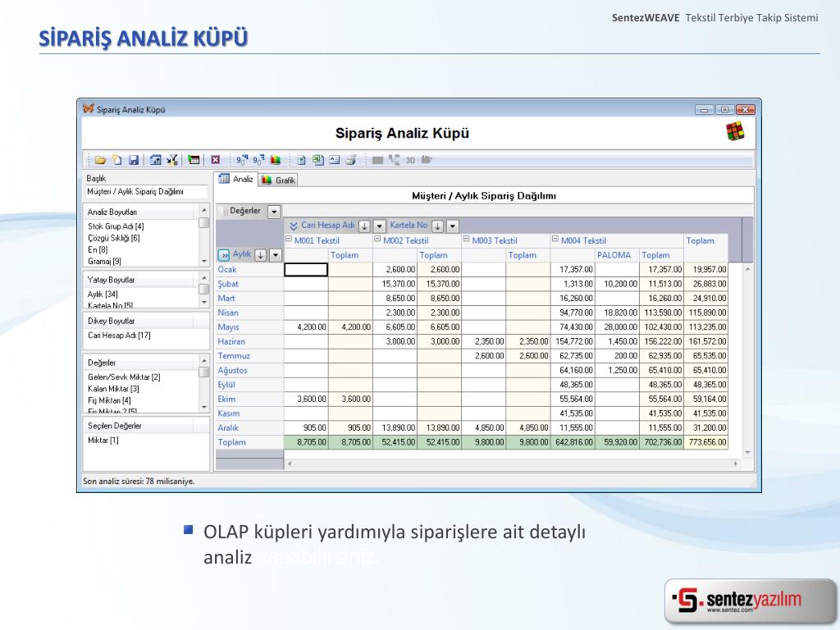
Task: Open the Cari Hesap Adı filter dropdown
Action: point(379,226)
